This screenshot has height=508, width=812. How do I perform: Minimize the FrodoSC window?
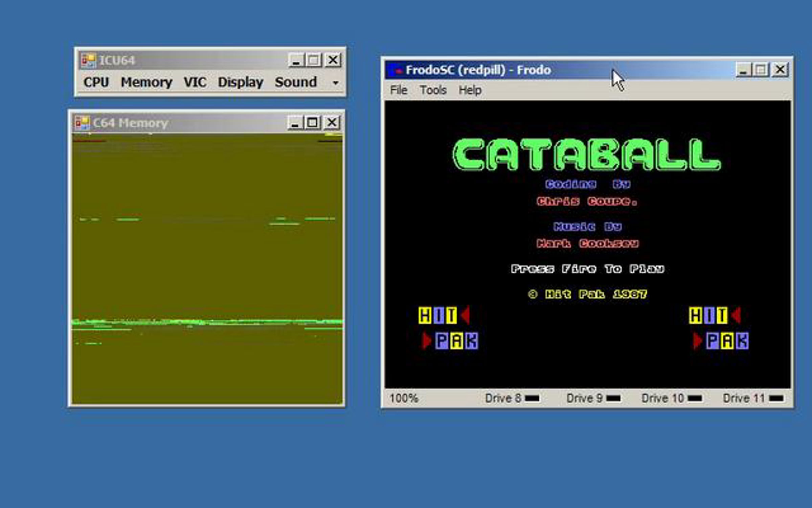pos(743,70)
